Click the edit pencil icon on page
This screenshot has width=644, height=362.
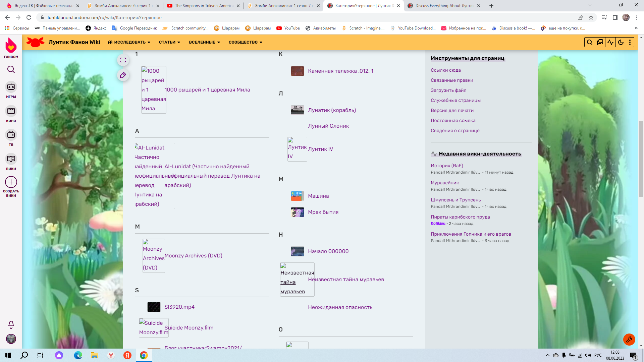coord(123,75)
